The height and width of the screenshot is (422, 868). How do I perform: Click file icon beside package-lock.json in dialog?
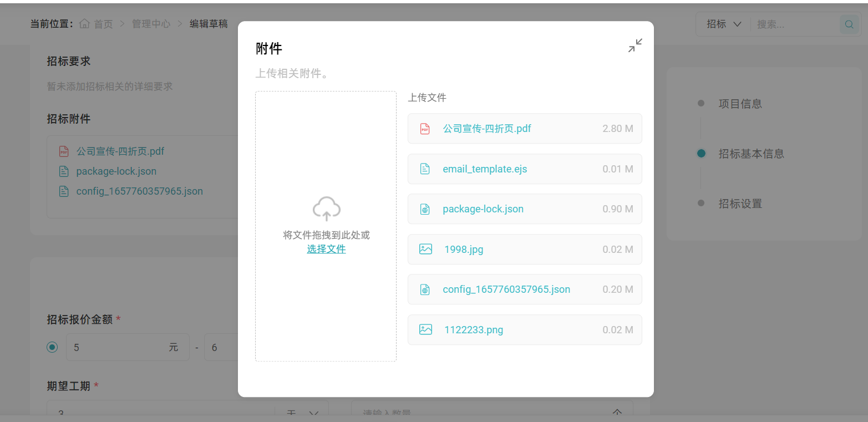(x=425, y=209)
